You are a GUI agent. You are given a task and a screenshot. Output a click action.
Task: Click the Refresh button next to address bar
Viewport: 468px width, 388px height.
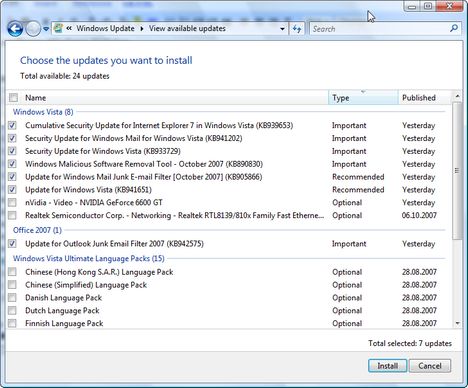click(297, 29)
